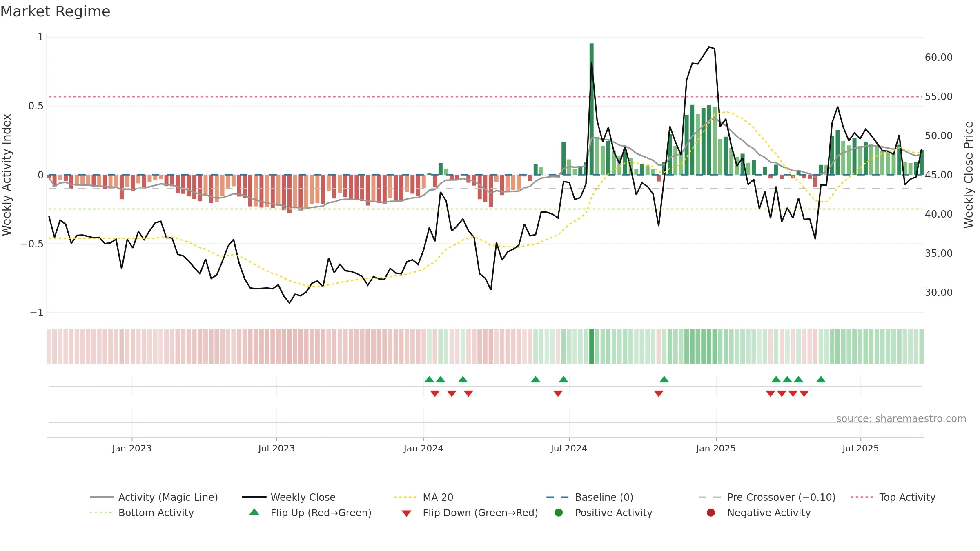Toggle the Activity (Magic Line) legend entry
The width and height of the screenshot is (980, 551).
click(154, 497)
